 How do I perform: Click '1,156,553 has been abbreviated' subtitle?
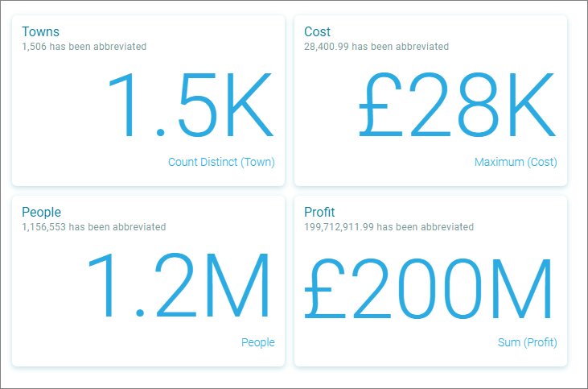tap(94, 227)
